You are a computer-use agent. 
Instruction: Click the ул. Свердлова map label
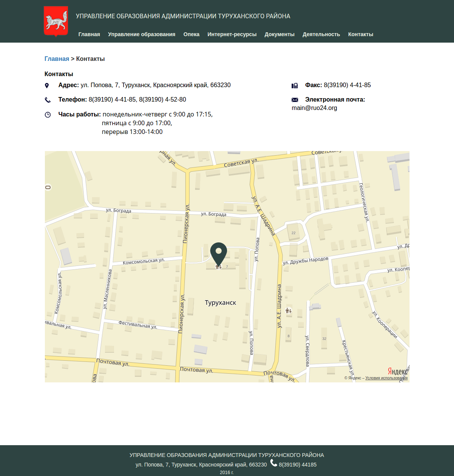coord(307,351)
